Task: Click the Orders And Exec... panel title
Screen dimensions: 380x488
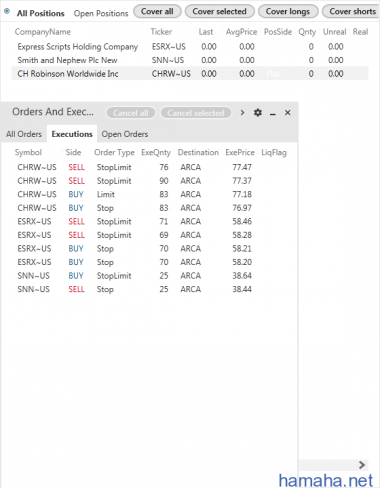Action: pyautogui.click(x=53, y=112)
